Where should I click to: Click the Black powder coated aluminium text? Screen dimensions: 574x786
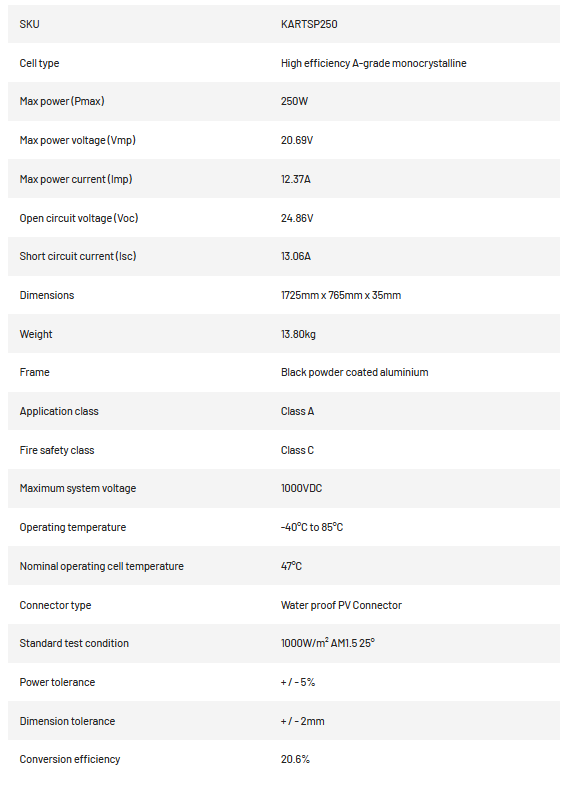coord(354,372)
